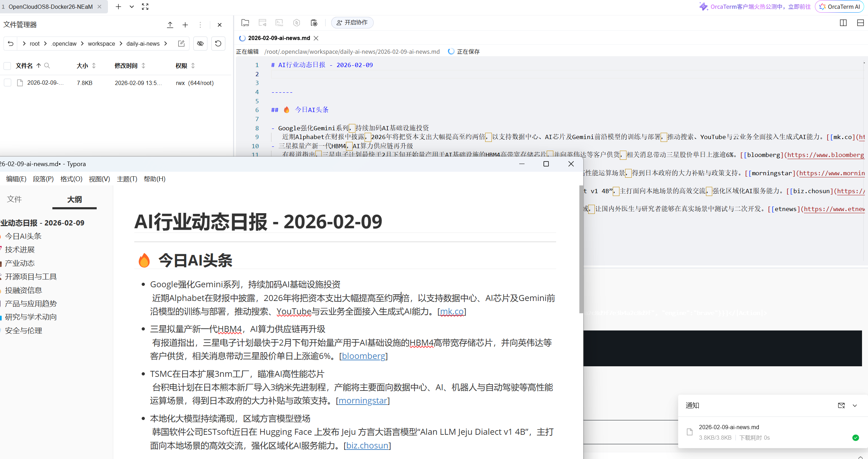Open the split view layout icon top right
This screenshot has width=868, height=459.
(843, 22)
